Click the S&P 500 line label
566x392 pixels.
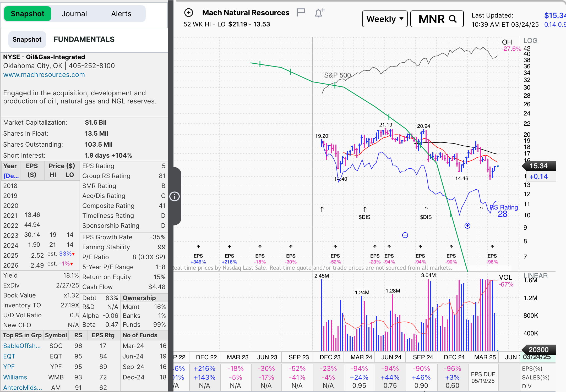pos(338,75)
